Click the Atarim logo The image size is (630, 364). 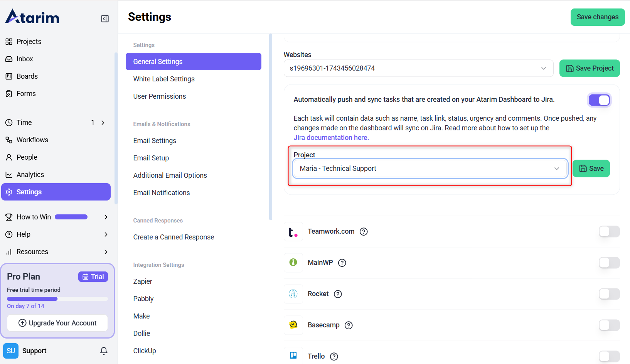click(32, 17)
